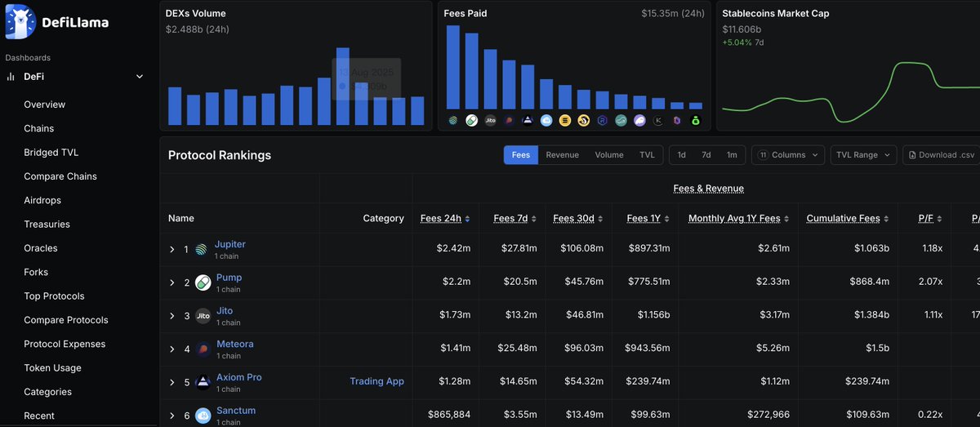Viewport: 980px width, 427px height.
Task: Collapse the DeFi sidebar section chevron
Action: coord(140,77)
